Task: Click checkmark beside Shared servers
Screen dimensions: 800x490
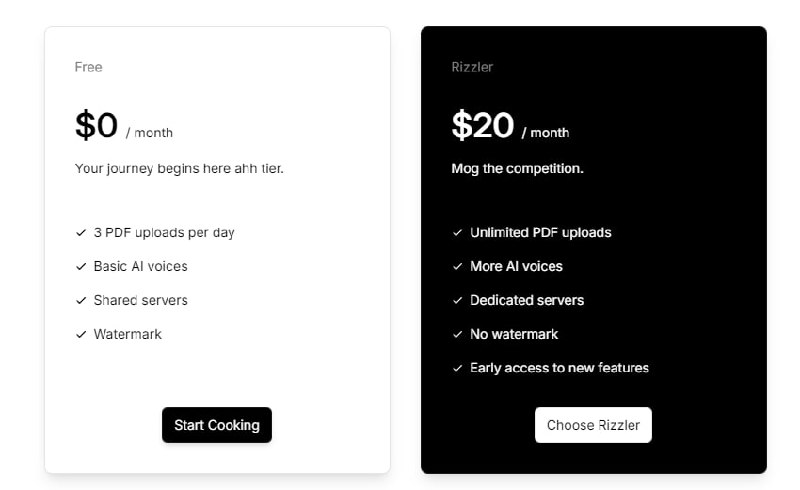Action: click(x=81, y=301)
